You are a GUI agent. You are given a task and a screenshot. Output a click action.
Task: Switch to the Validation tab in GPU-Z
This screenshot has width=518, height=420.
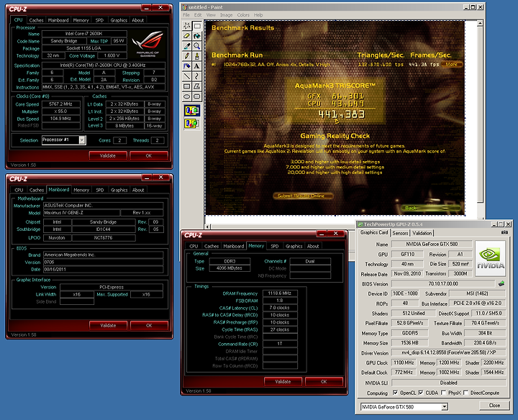click(422, 233)
